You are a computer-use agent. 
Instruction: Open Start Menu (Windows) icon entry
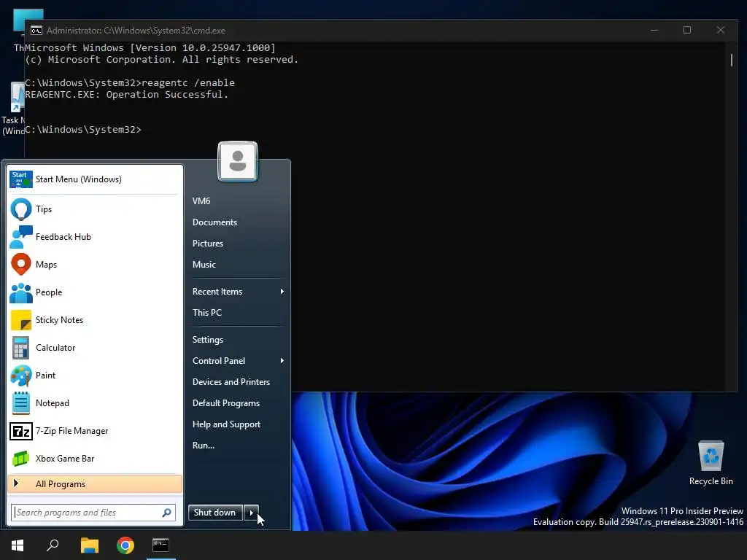point(21,179)
